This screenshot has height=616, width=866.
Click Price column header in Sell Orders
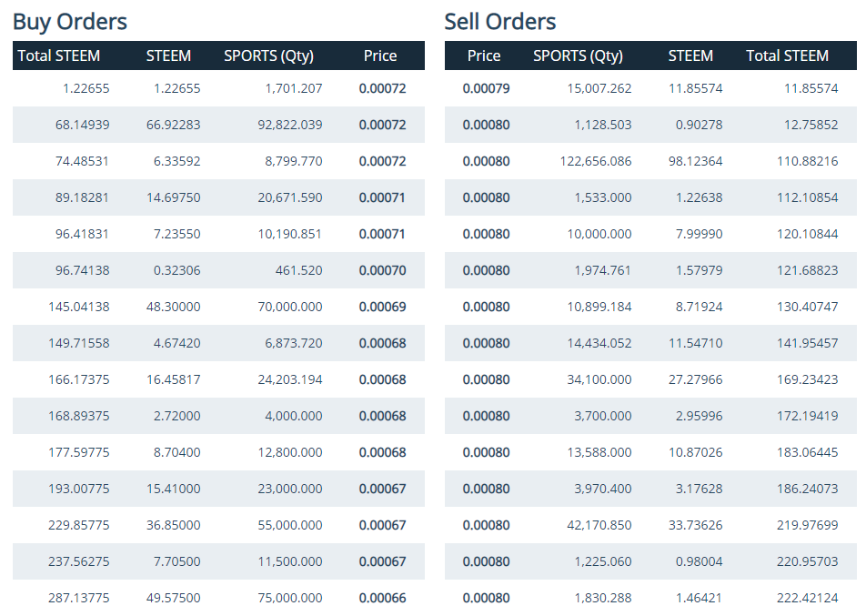pyautogui.click(x=484, y=56)
